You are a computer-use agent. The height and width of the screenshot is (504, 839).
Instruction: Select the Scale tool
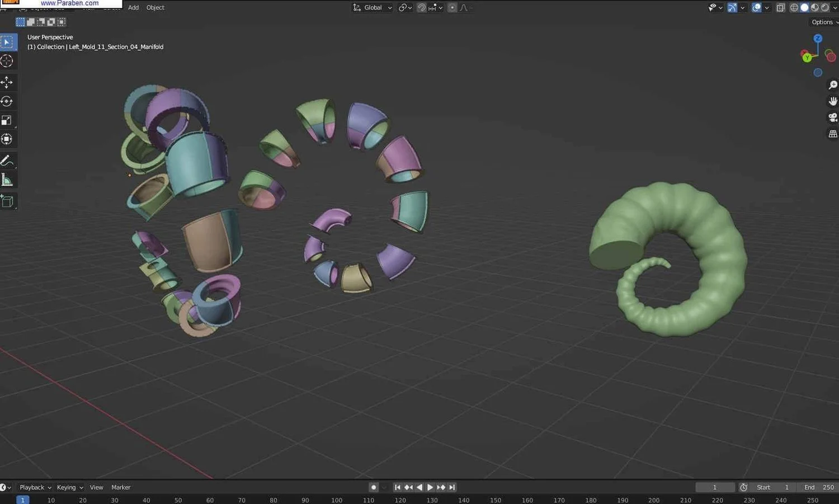tap(7, 120)
